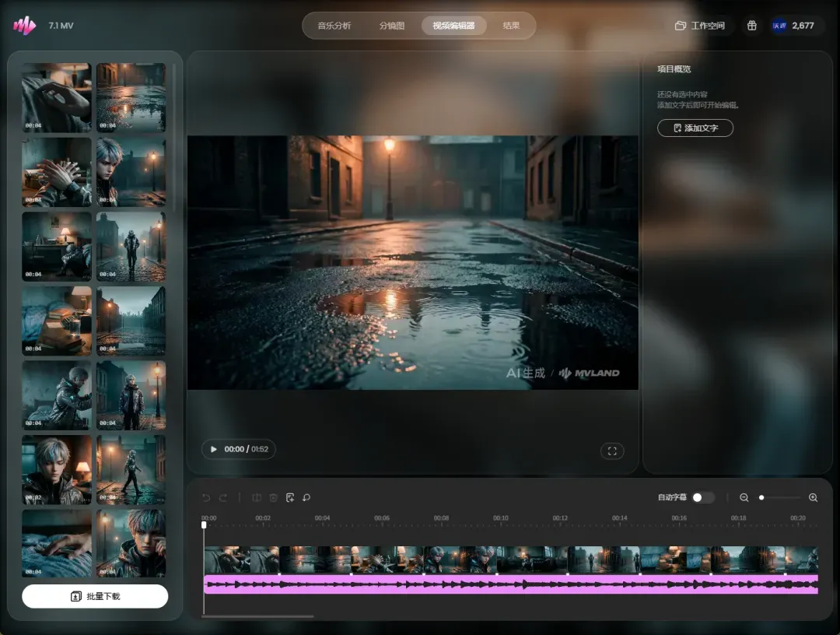Viewport: 840px width, 635px height.
Task: Click the reset loop icon in toolbar
Action: click(x=306, y=498)
